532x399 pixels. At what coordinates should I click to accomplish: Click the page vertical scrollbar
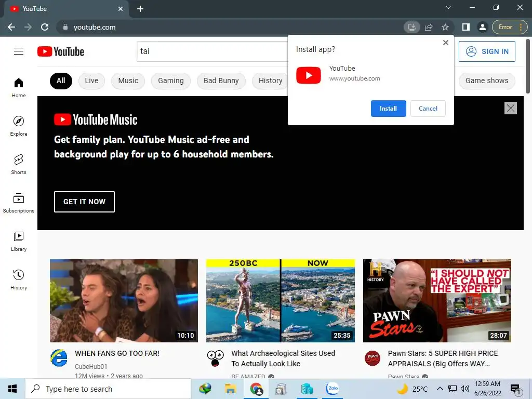pyautogui.click(x=528, y=66)
